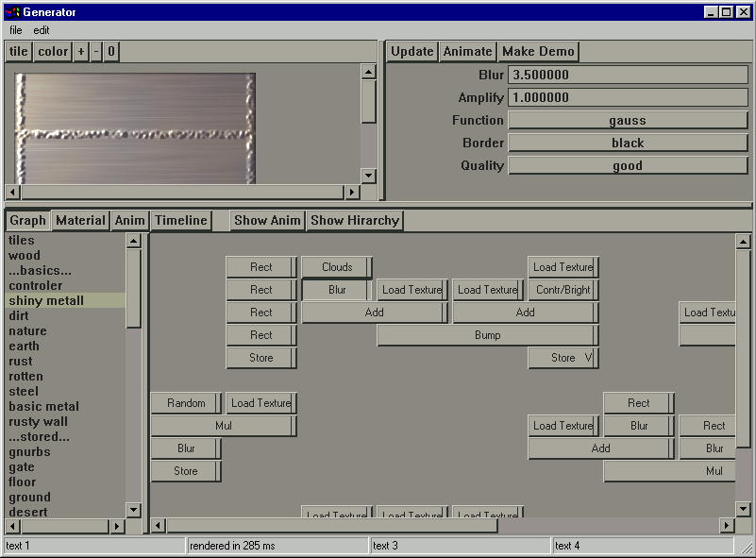This screenshot has height=558, width=756.
Task: Click the plus zoom-in button
Action: tap(81, 52)
